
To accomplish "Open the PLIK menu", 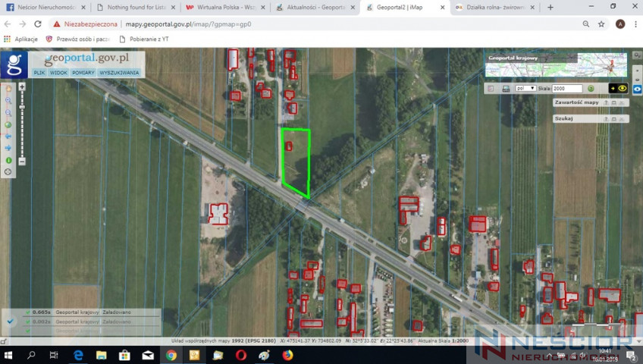I will click(x=39, y=73).
